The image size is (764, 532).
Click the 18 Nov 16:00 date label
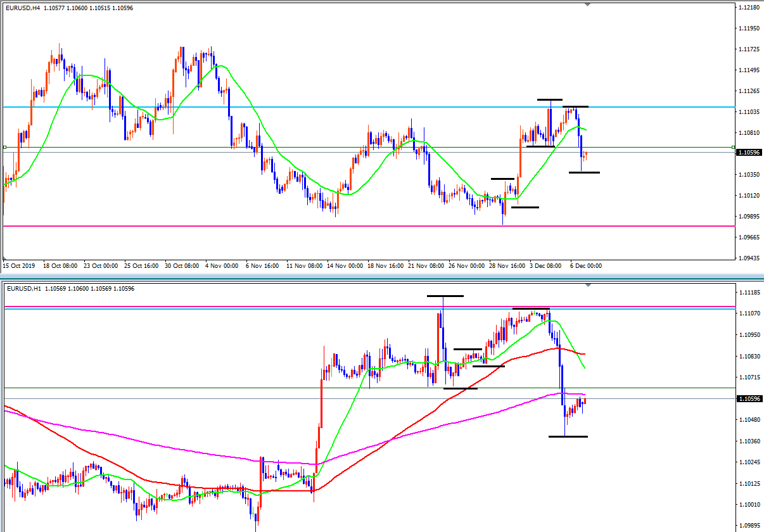(386, 267)
